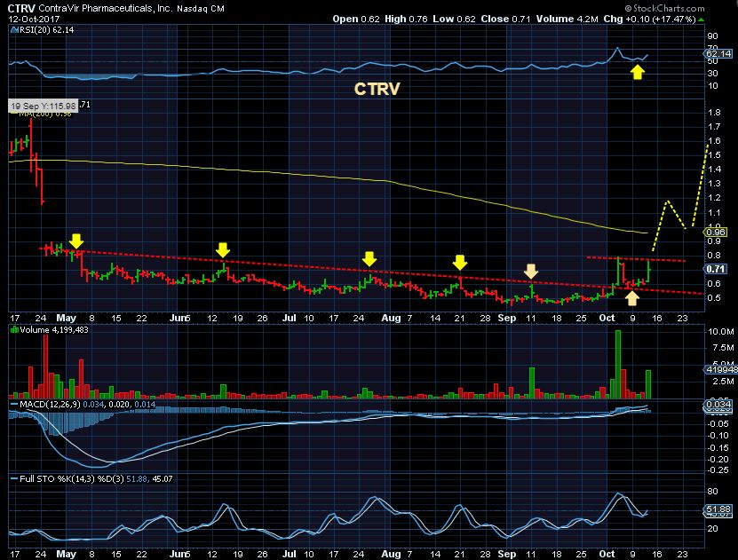738x560 pixels.
Task: Click the 0.034 MACD value tag on the right axis
Action: click(x=718, y=405)
